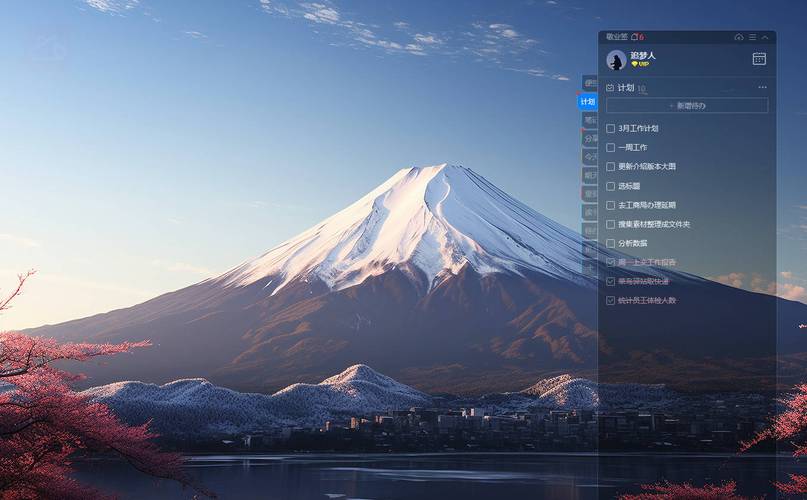This screenshot has height=500, width=807.
Task: Click the 计划 category icon in header
Action: pyautogui.click(x=610, y=88)
